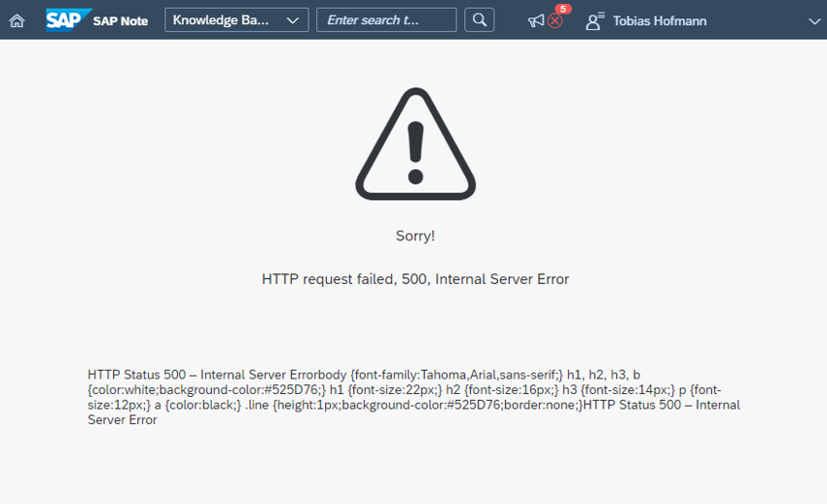Click the HTTP request failed error message

[415, 279]
